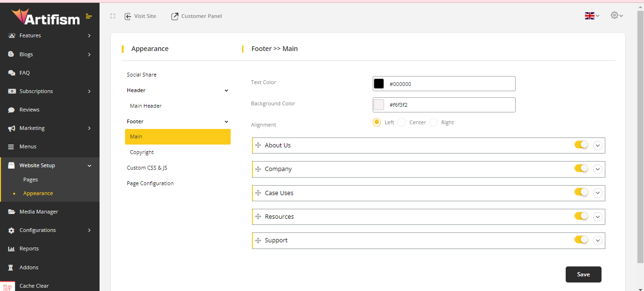This screenshot has height=291, width=644.
Task: Open Custom CSS & JS settings
Action: [x=147, y=168]
